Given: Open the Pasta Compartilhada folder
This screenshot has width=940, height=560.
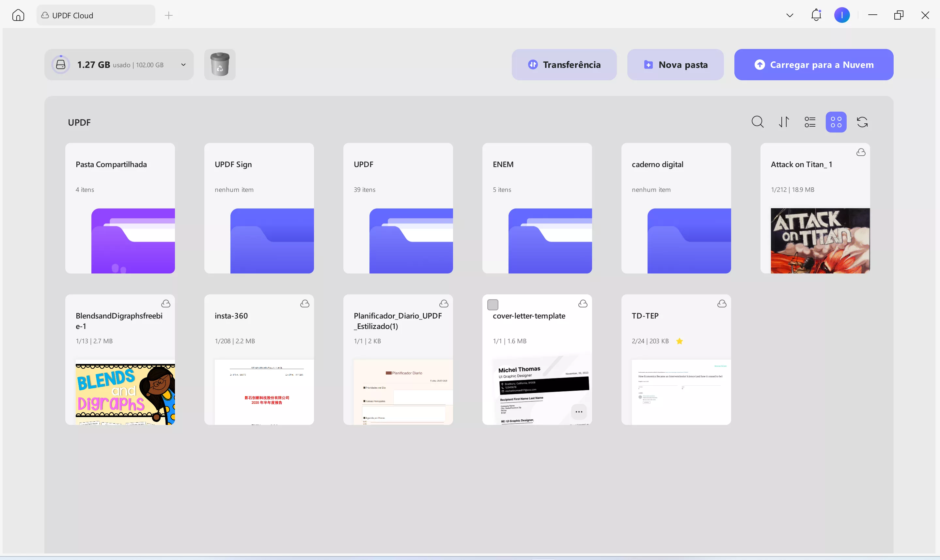Looking at the screenshot, I should (x=120, y=208).
